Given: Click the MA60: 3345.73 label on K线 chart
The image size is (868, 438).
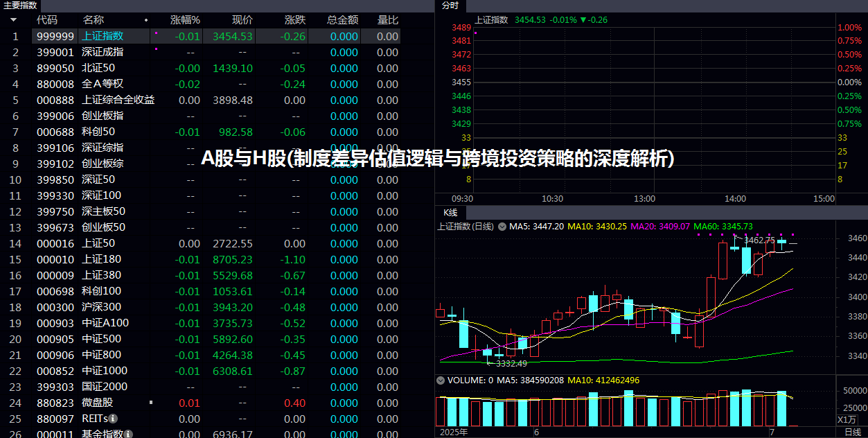Looking at the screenshot, I should (723, 226).
